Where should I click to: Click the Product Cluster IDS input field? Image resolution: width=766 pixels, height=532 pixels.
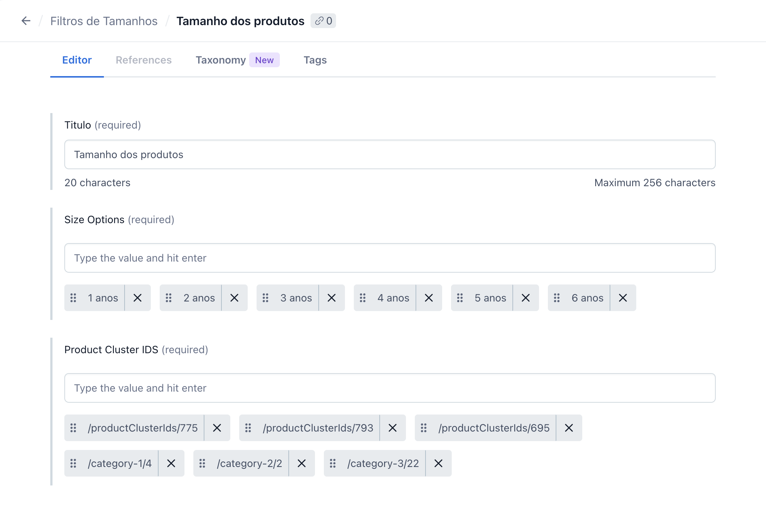click(390, 388)
